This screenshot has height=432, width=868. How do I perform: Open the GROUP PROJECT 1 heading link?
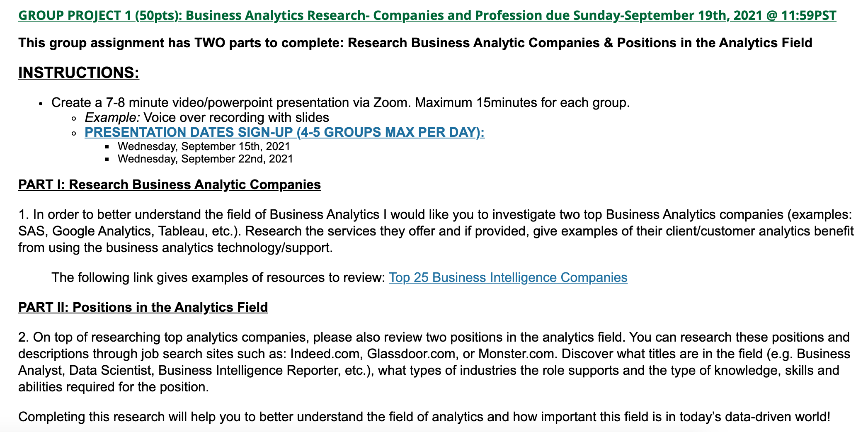pos(427,15)
